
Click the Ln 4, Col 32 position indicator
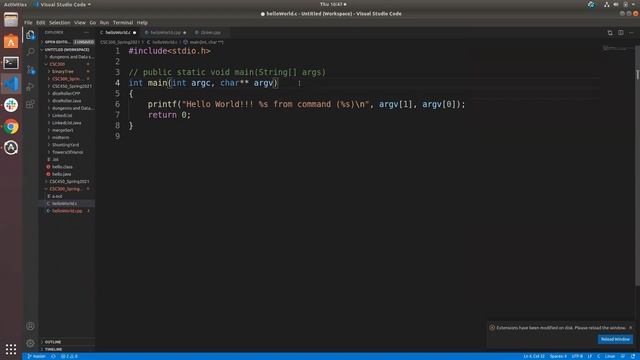534,356
